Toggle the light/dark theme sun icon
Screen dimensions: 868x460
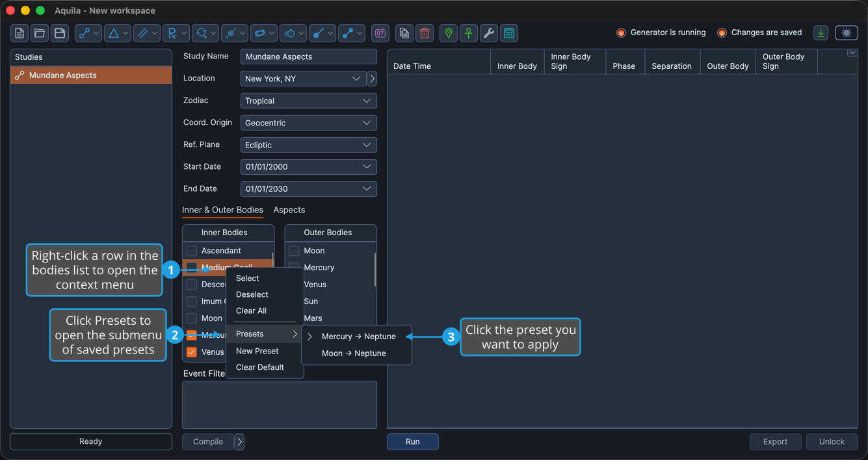point(847,33)
